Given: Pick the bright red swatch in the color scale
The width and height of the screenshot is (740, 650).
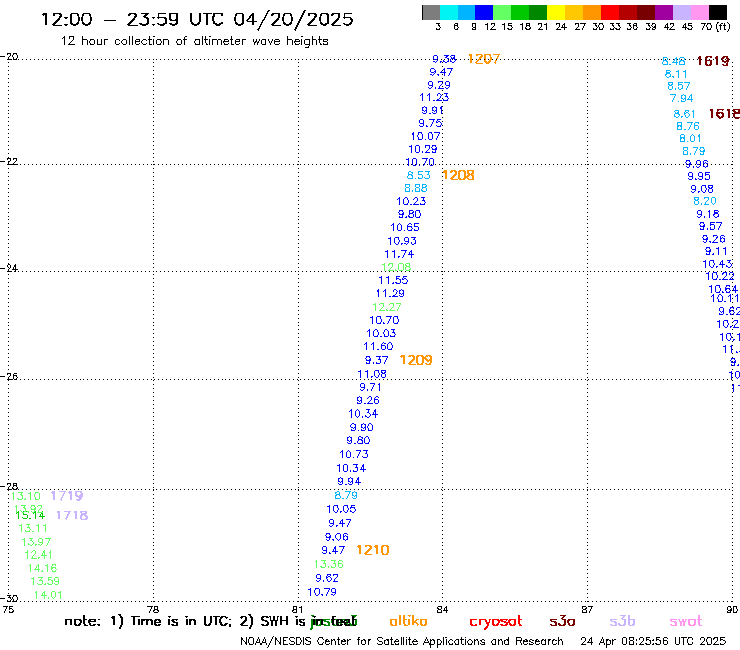Looking at the screenshot, I should [x=610, y=12].
